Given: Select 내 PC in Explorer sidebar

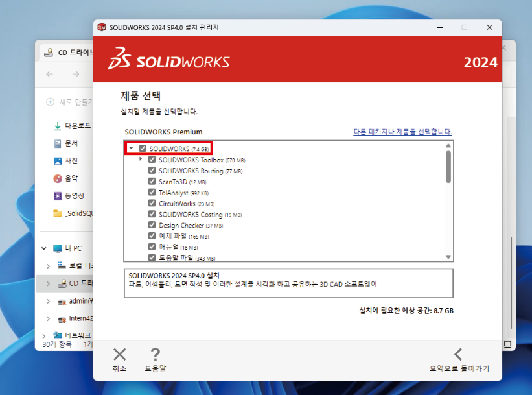Looking at the screenshot, I should [68, 248].
